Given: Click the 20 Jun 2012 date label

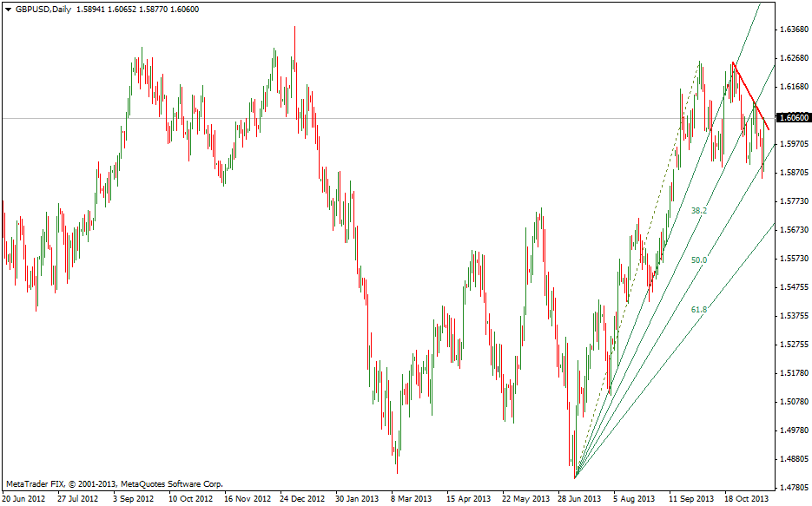Looking at the screenshot, I should [x=24, y=499].
